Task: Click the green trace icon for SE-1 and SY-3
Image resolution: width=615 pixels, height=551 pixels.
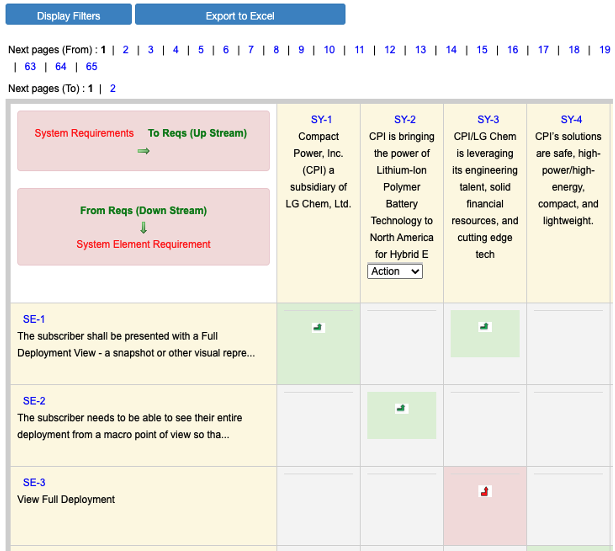Action: [485, 326]
